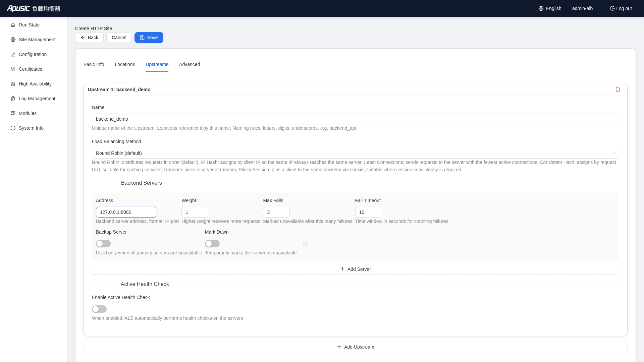Click the Weight input field

click(x=195, y=212)
